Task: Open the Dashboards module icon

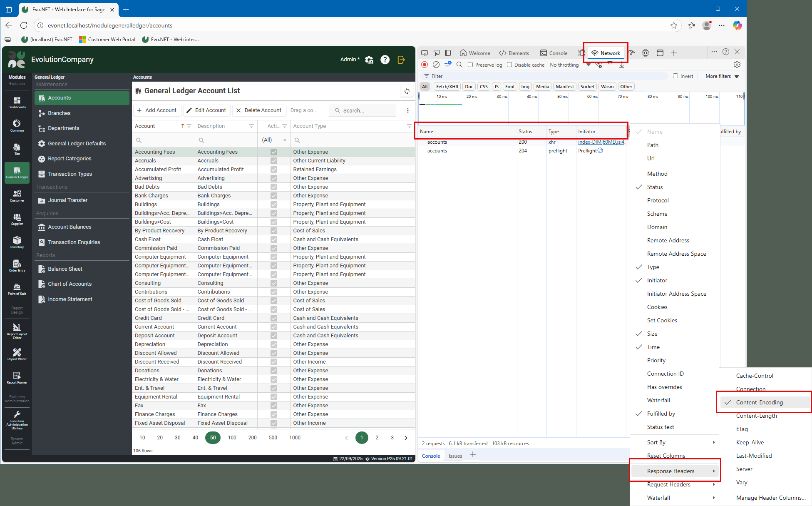Action: click(x=17, y=102)
